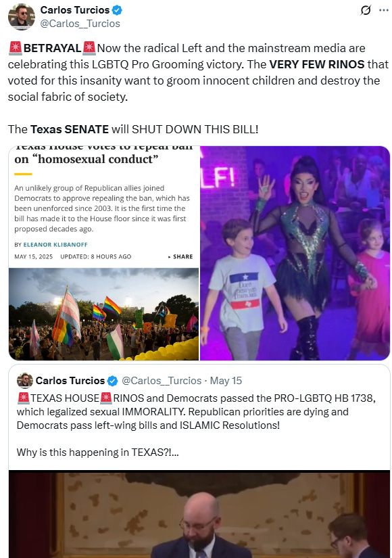Open the quoted tweet author name

tap(70, 381)
